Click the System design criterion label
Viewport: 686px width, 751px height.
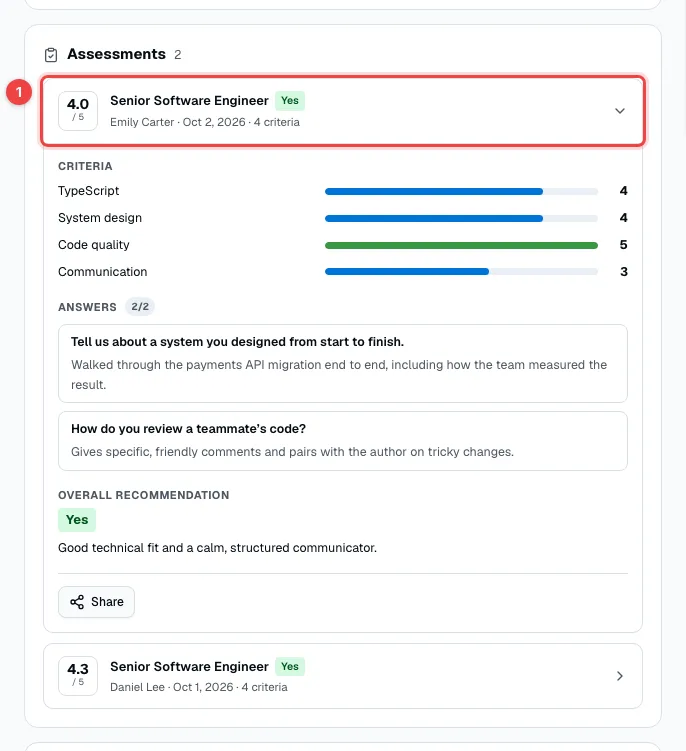tap(100, 218)
